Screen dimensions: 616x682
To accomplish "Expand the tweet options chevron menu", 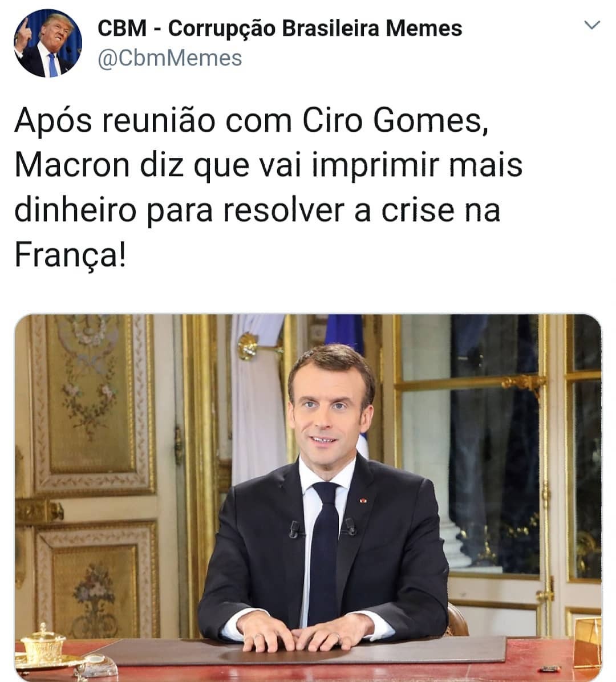I will (x=592, y=25).
